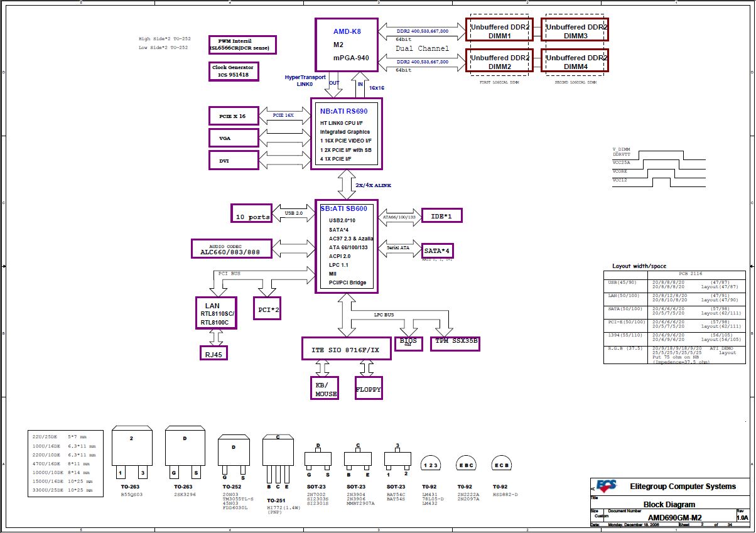Image resolution: width=756 pixels, height=533 pixels.
Task: Click the PCIE X 16 block
Action: coord(234,116)
